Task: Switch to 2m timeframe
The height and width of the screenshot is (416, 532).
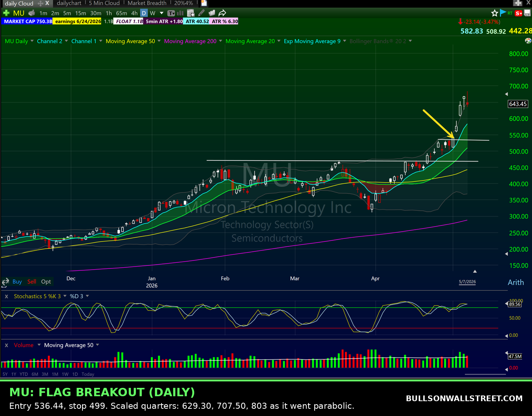Action: click(x=55, y=13)
